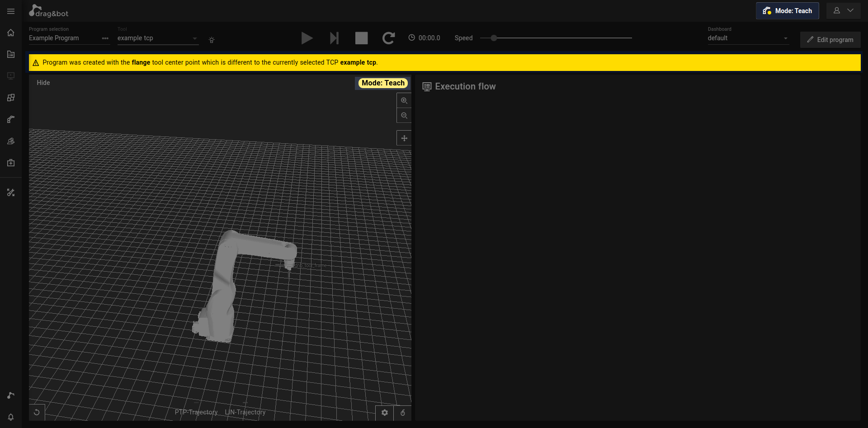
Task: Open Edit program
Action: click(830, 40)
